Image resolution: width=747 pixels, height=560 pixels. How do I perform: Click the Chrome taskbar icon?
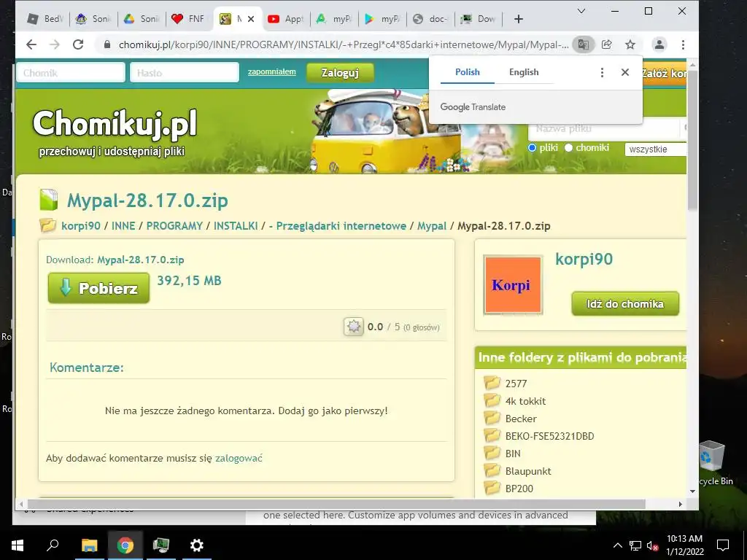point(125,545)
